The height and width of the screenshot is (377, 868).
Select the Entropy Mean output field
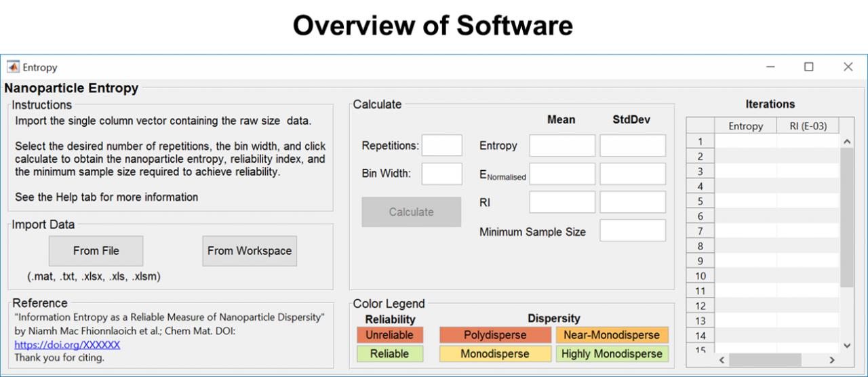pyautogui.click(x=562, y=145)
